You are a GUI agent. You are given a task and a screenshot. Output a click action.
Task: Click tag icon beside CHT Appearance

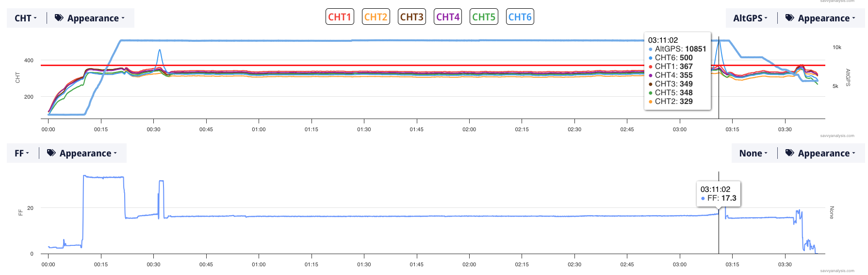point(59,18)
